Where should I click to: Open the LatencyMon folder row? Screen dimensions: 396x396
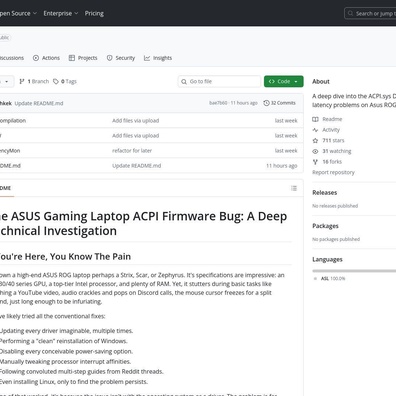151,151
